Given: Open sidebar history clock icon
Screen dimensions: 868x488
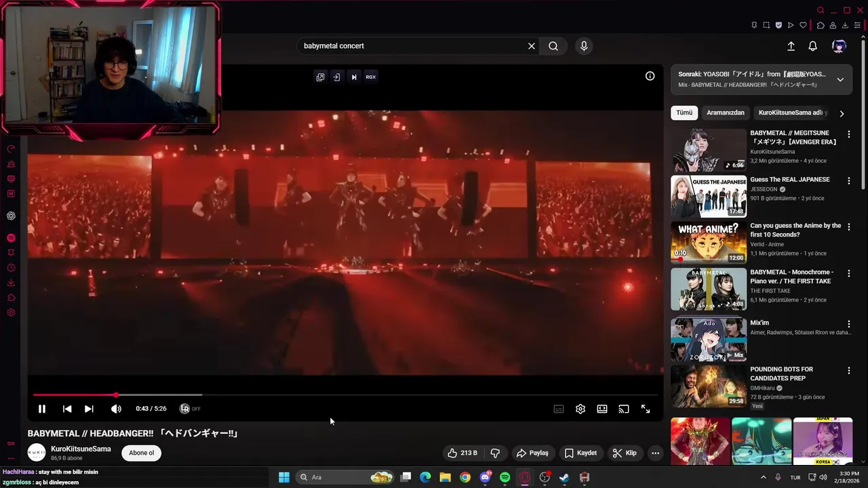Looking at the screenshot, I should pos(11,268).
